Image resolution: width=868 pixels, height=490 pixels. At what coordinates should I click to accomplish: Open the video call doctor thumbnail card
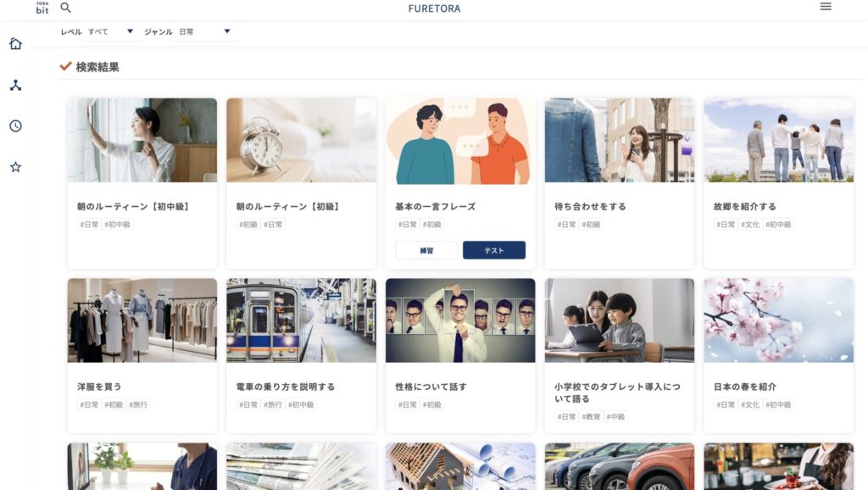(x=142, y=466)
